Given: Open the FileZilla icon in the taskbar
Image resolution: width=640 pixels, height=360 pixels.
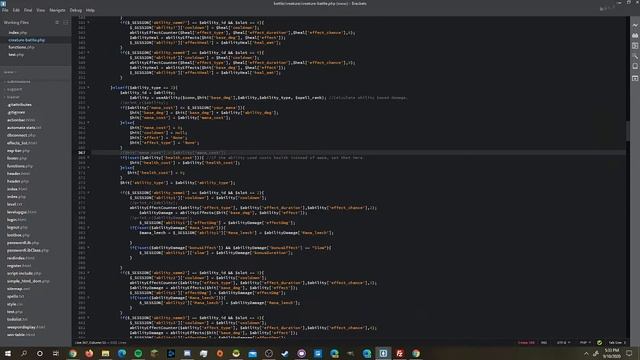Looking at the screenshot, I should 400,353.
